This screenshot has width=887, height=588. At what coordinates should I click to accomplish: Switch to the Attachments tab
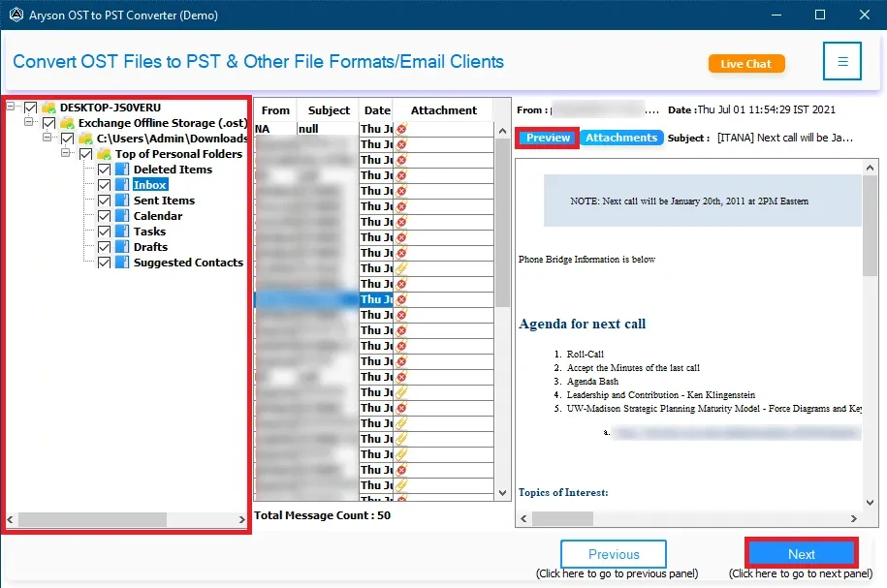[x=621, y=138]
